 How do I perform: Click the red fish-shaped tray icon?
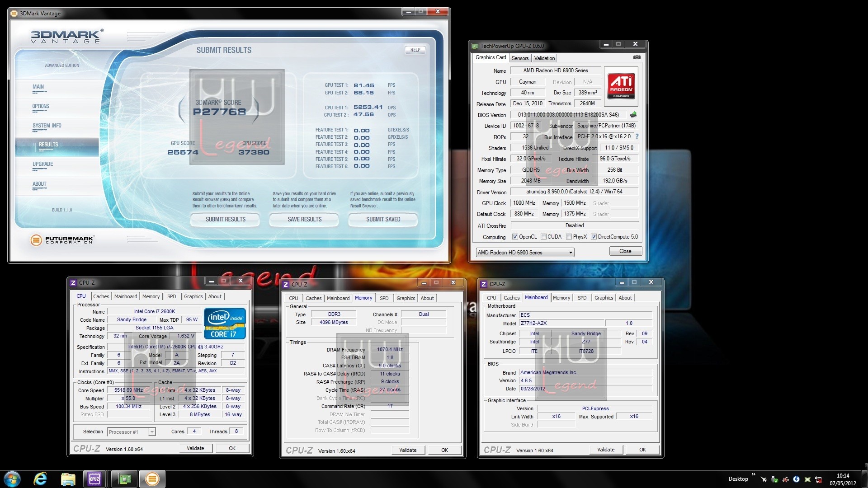coord(785,479)
